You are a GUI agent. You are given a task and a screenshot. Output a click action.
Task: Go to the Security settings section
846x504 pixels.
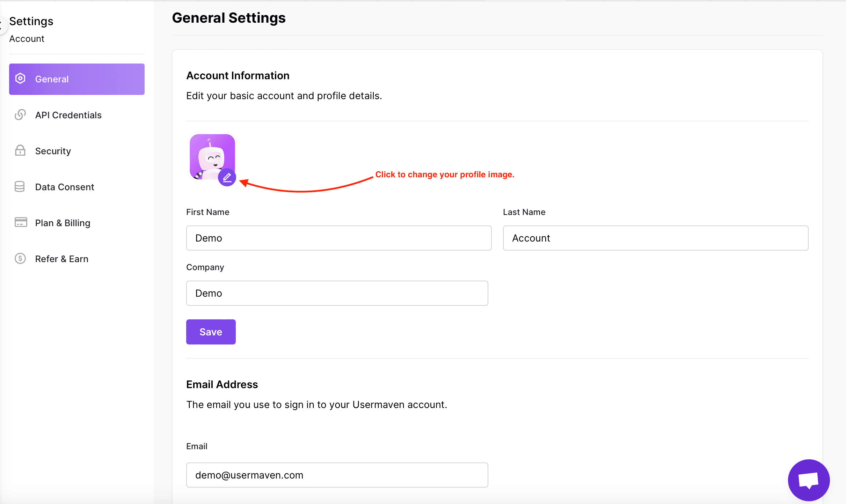pyautogui.click(x=53, y=151)
